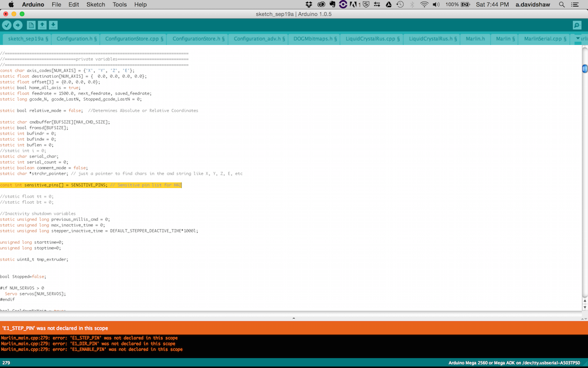Click the Bluetooth status icon
The height and width of the screenshot is (368, 588).
(x=412, y=5)
